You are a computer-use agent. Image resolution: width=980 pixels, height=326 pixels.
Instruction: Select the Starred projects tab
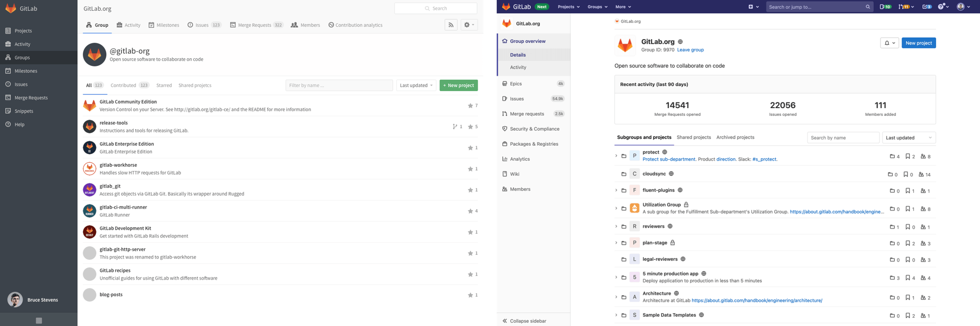click(x=164, y=85)
